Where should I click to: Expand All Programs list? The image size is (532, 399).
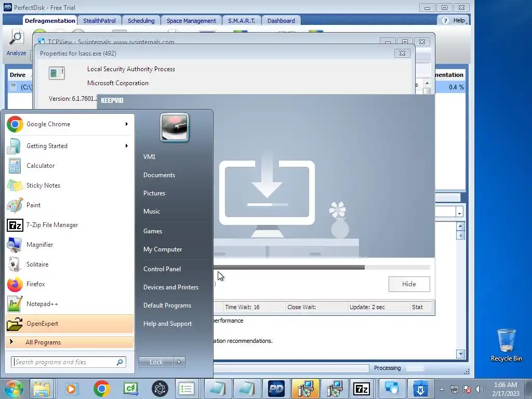point(70,342)
